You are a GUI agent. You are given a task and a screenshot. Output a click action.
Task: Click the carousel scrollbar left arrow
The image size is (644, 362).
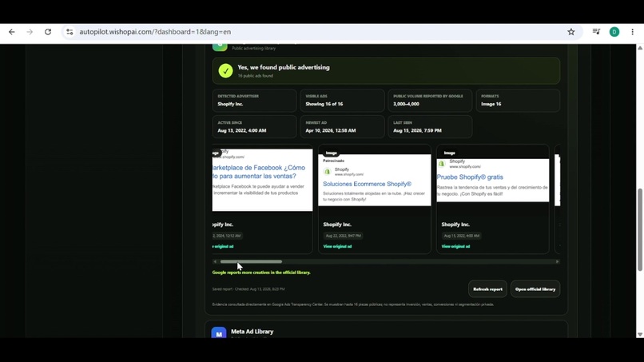click(215, 261)
